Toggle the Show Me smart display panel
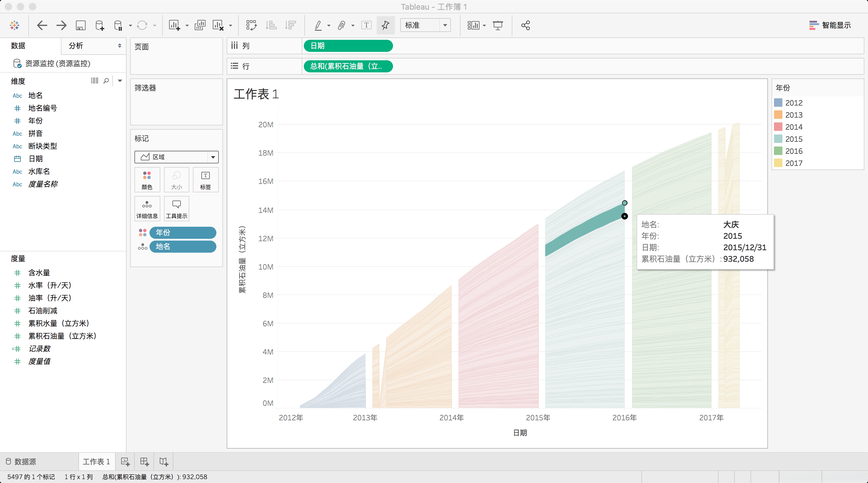Screen dimensions: 868x483 (x=830, y=25)
